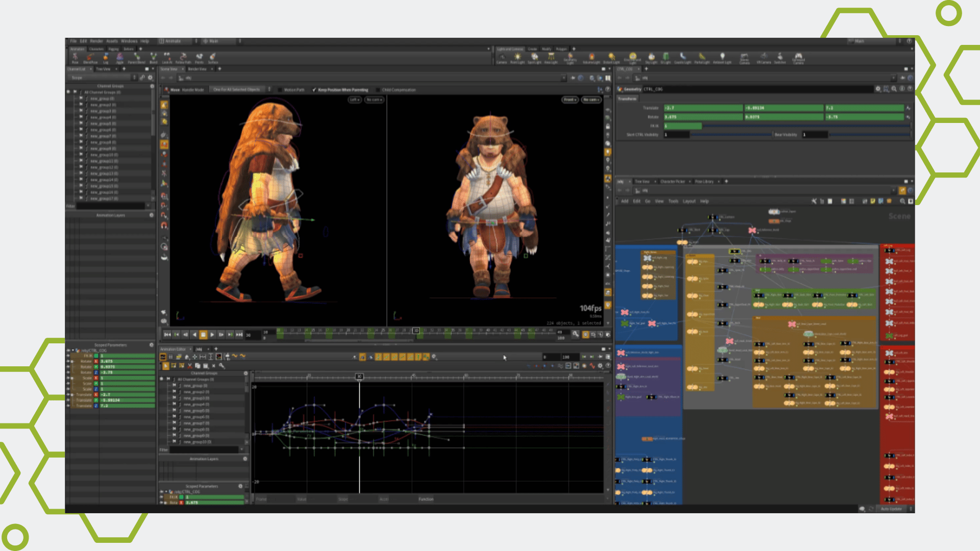Viewport: 980px width, 551px height.
Task: Open the Render menu
Action: pyautogui.click(x=96, y=41)
